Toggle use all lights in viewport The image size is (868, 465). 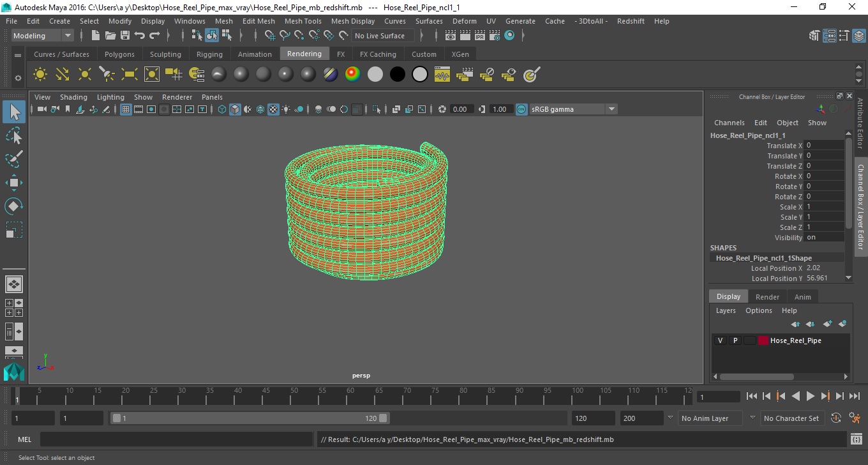coord(286,109)
